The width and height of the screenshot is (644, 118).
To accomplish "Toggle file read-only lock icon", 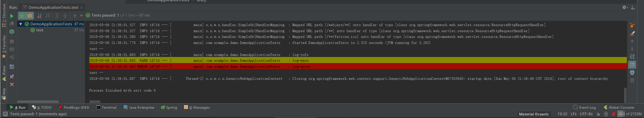I will tap(598, 114).
